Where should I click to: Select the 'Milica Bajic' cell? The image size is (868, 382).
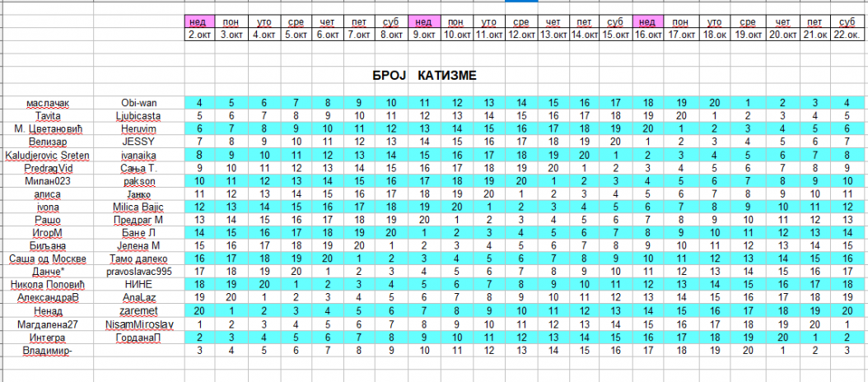tap(139, 207)
